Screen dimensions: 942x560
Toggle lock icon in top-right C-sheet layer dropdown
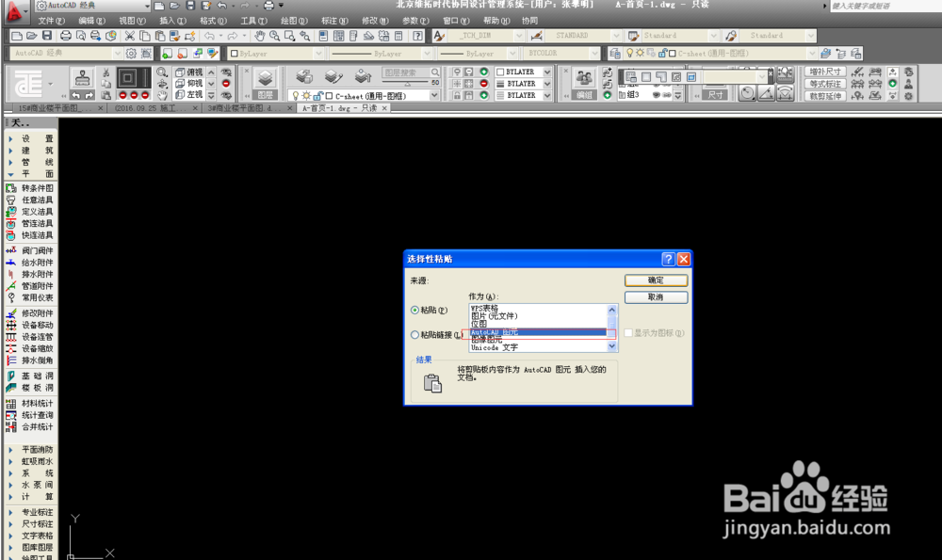662,54
